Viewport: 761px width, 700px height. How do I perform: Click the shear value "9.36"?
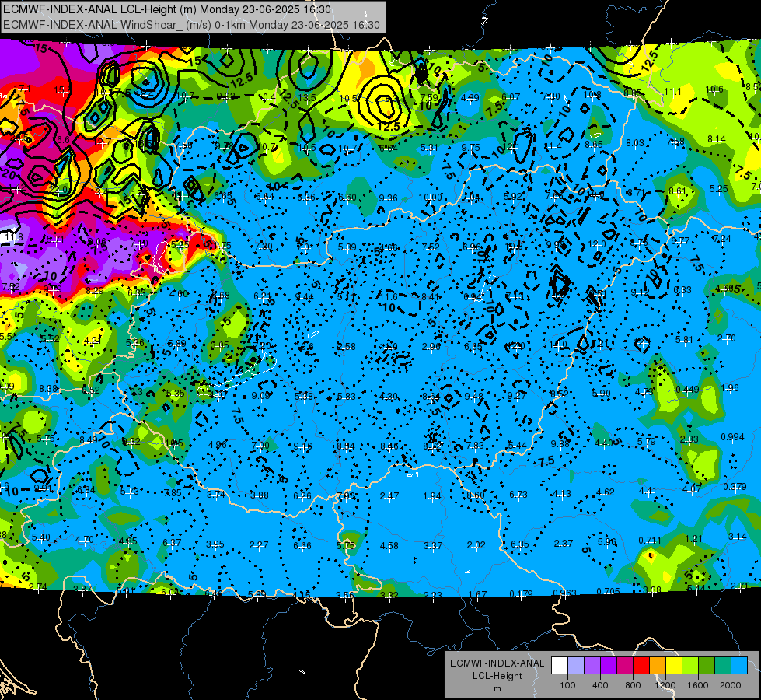click(388, 198)
